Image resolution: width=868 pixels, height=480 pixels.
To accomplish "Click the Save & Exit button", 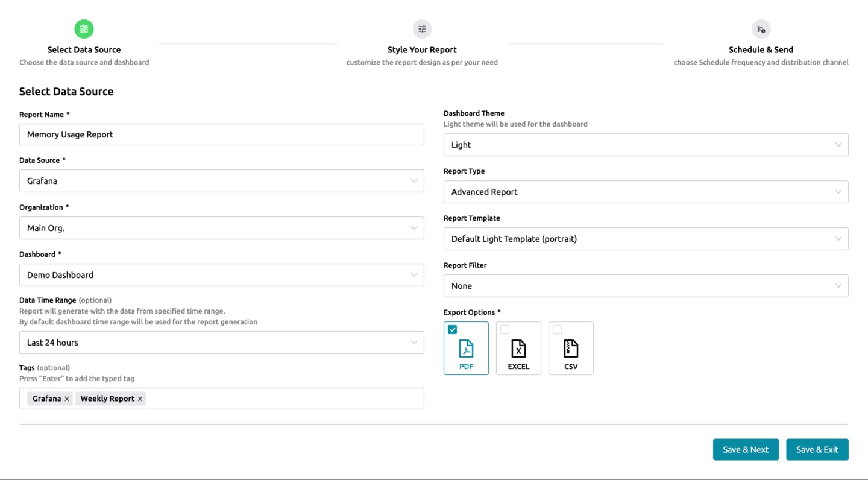I will tap(817, 449).
